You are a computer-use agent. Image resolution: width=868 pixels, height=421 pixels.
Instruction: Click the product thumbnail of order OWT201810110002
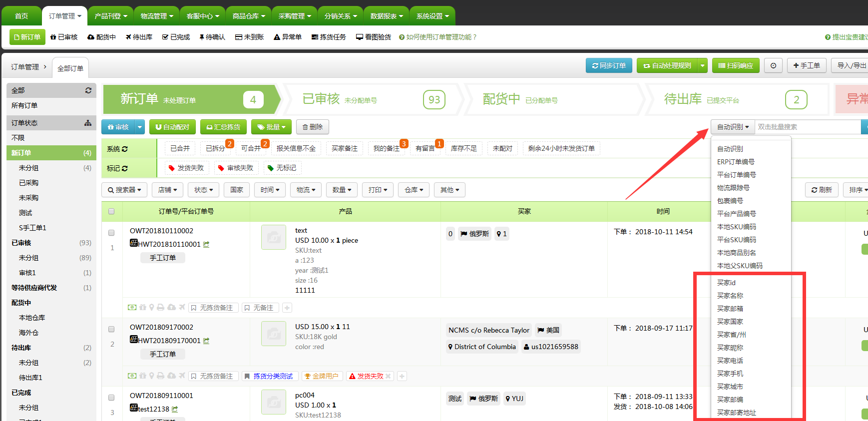point(274,237)
